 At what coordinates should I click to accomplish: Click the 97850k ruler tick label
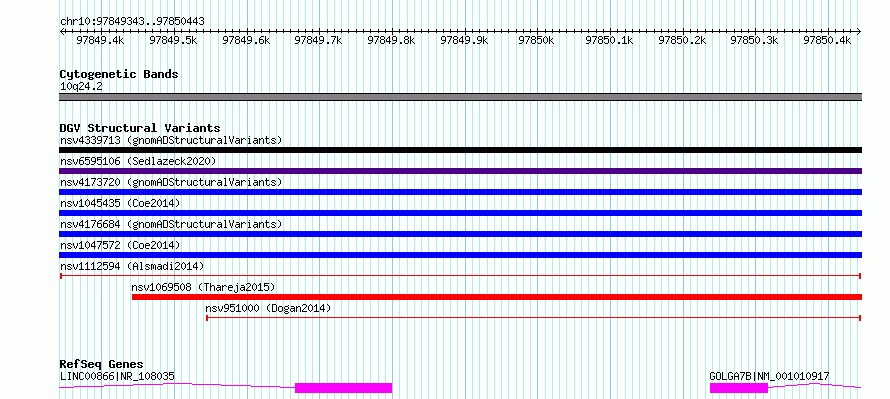[536, 40]
